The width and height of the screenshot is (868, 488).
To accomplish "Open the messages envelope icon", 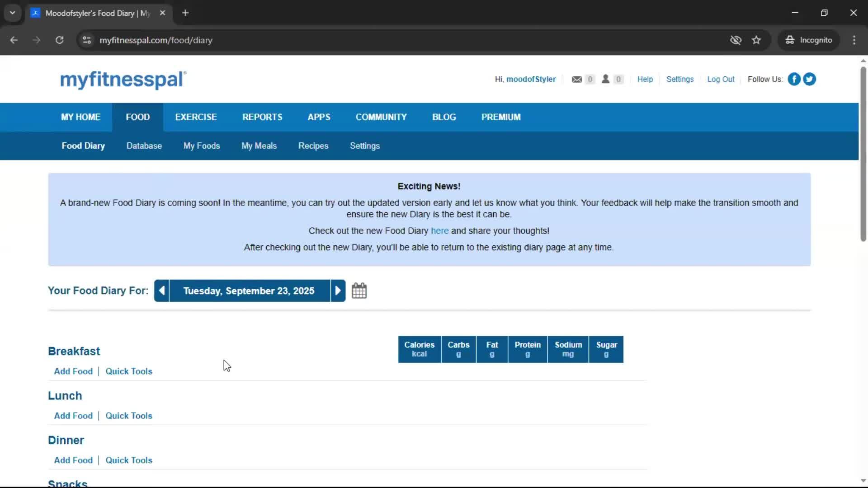I will click(577, 80).
